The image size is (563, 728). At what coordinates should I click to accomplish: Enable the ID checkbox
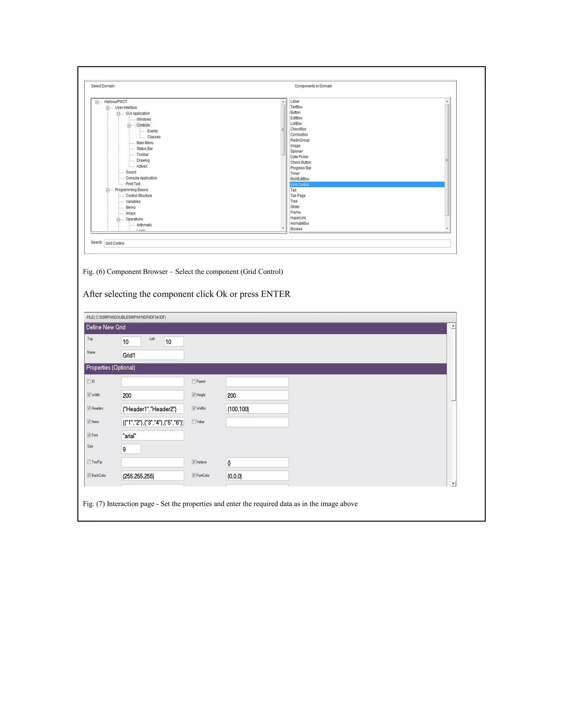[89, 381]
